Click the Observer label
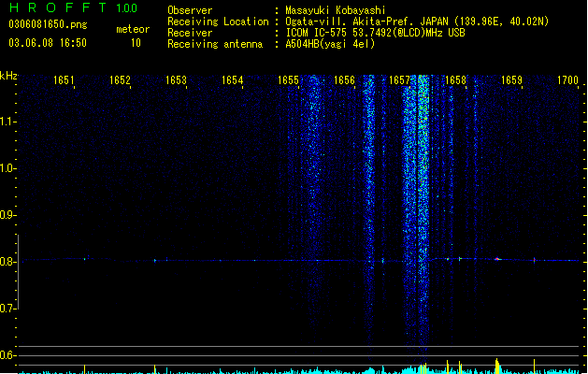588x374 pixels. [x=190, y=10]
